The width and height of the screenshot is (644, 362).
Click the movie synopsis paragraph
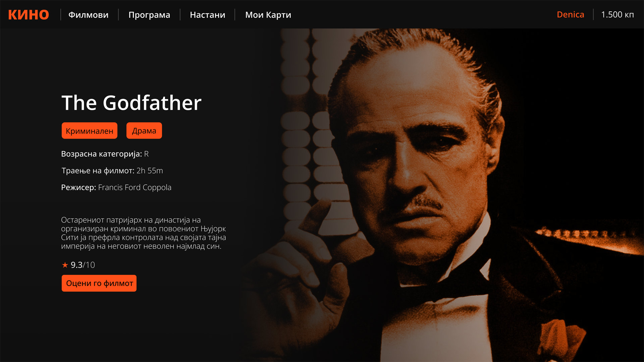[144, 233]
